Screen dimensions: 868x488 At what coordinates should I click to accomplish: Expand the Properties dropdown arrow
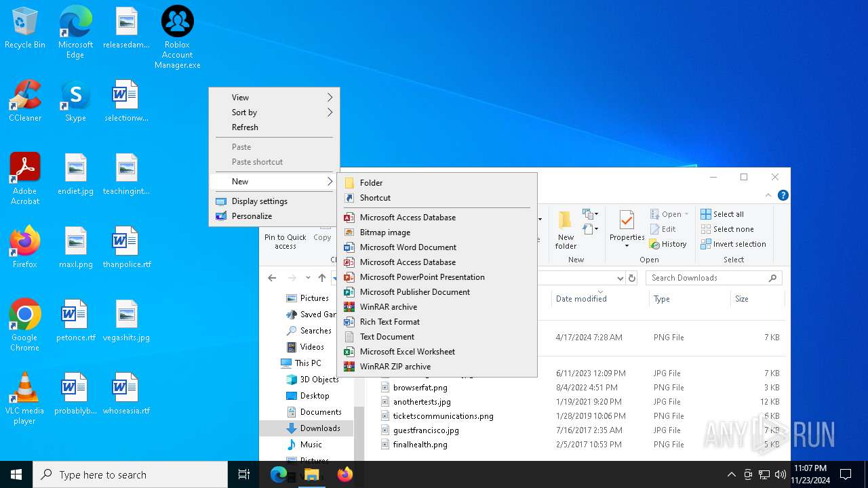(x=627, y=245)
